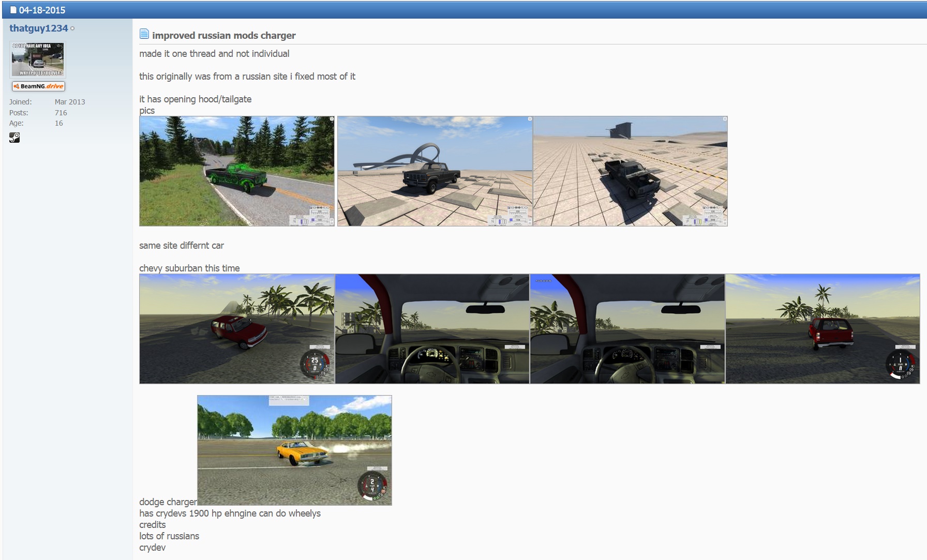Viewport: 927px width, 560px height.
Task: Click 'made it one thread and not individual'
Action: pos(214,54)
